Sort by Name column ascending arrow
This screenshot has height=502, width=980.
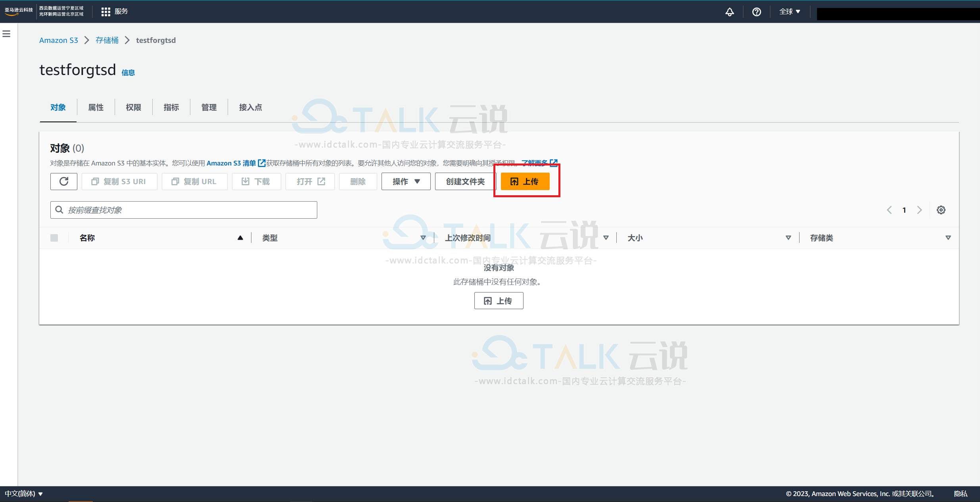coord(240,238)
